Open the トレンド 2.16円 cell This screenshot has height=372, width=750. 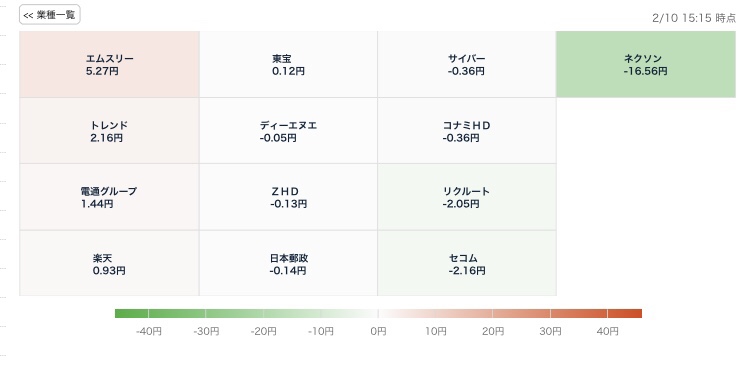coord(109,131)
